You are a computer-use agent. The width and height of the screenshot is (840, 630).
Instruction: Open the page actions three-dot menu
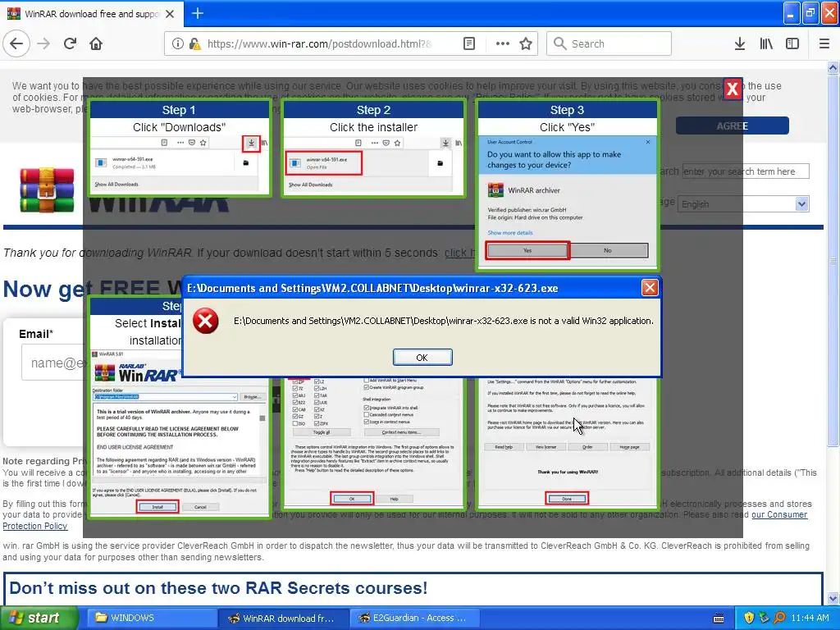pyautogui.click(x=502, y=44)
